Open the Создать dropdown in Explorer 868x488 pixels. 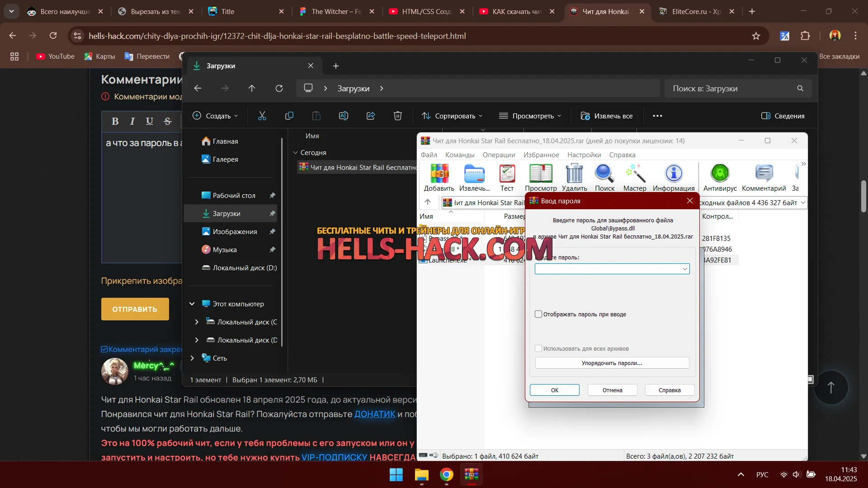coord(215,116)
